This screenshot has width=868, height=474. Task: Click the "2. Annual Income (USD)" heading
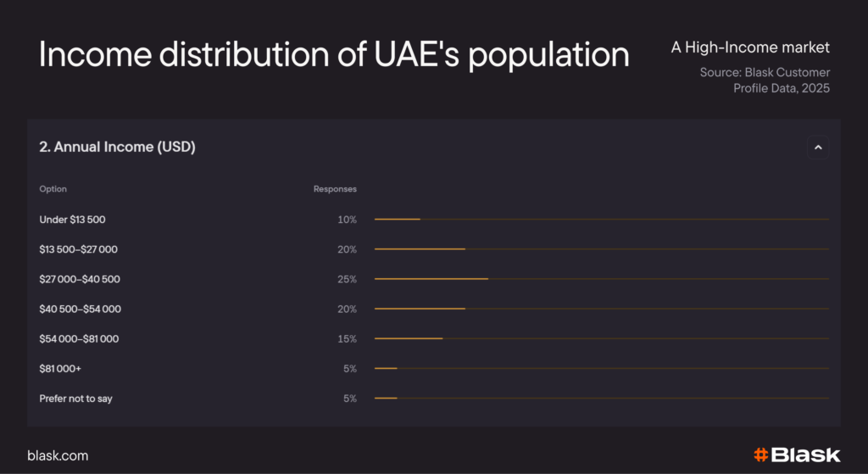[118, 148]
